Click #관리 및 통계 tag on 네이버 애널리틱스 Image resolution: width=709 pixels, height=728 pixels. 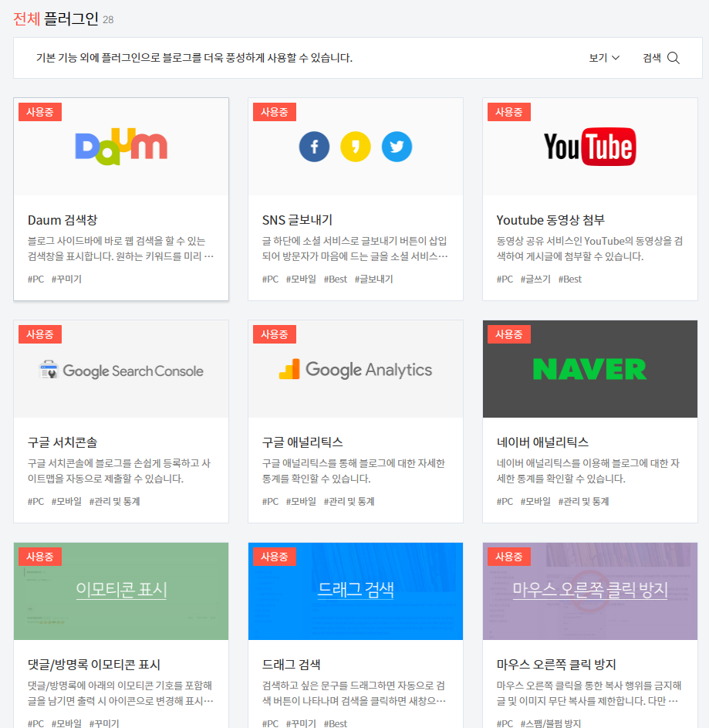tap(583, 502)
